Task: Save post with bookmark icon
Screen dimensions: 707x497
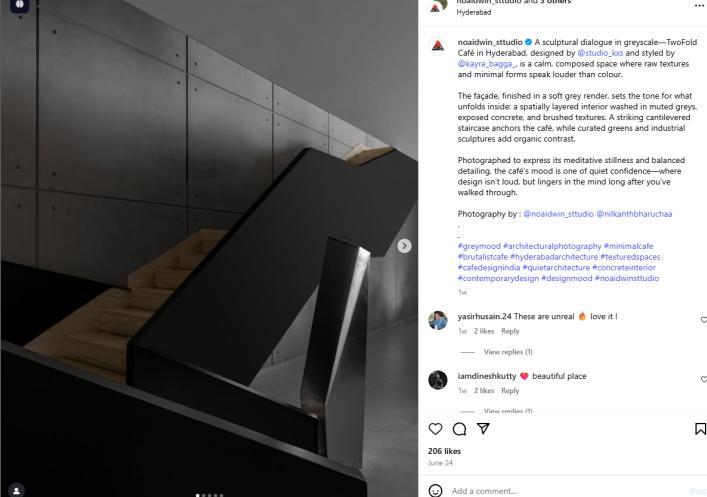Action: [x=700, y=428]
